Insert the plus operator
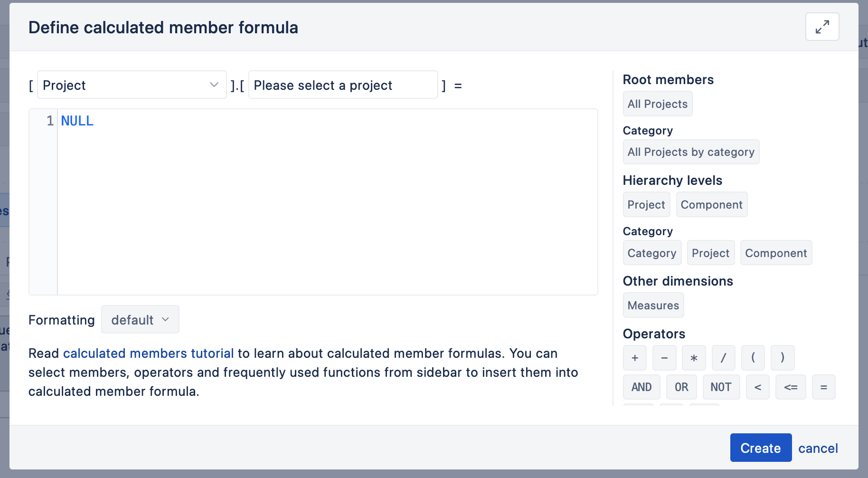This screenshot has height=478, width=868. click(x=635, y=358)
